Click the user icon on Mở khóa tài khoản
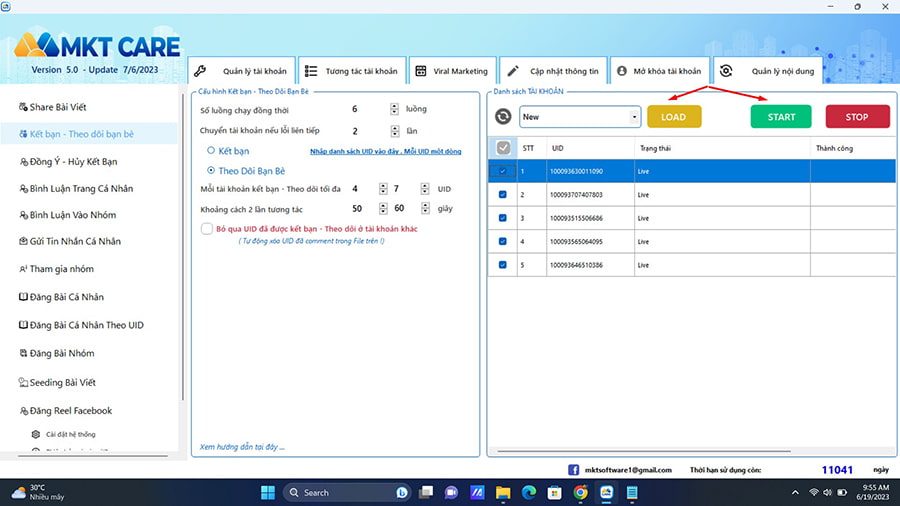Viewport: 900px width, 506px height. coord(622,71)
